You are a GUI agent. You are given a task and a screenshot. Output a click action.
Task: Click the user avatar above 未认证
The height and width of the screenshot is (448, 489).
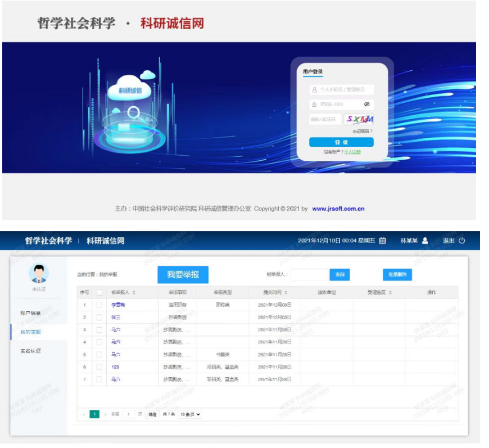click(x=39, y=274)
